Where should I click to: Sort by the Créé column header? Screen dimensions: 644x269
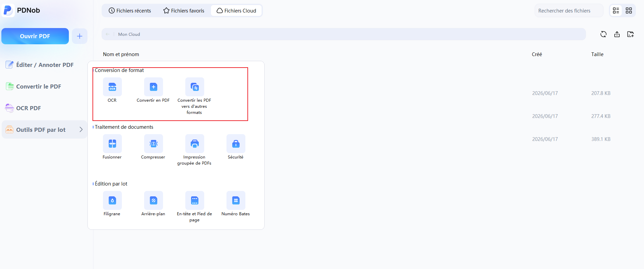coord(537,54)
